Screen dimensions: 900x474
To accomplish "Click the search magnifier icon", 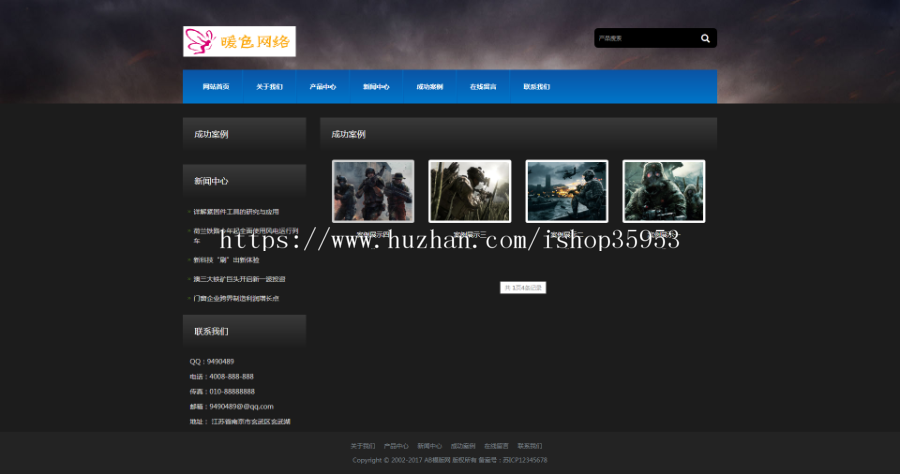I will 705,38.
